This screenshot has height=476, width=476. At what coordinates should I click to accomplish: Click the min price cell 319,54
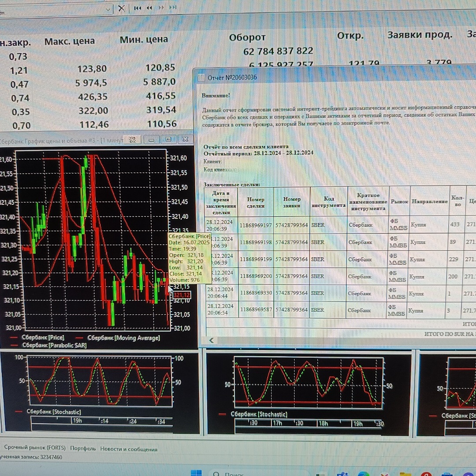tap(161, 110)
